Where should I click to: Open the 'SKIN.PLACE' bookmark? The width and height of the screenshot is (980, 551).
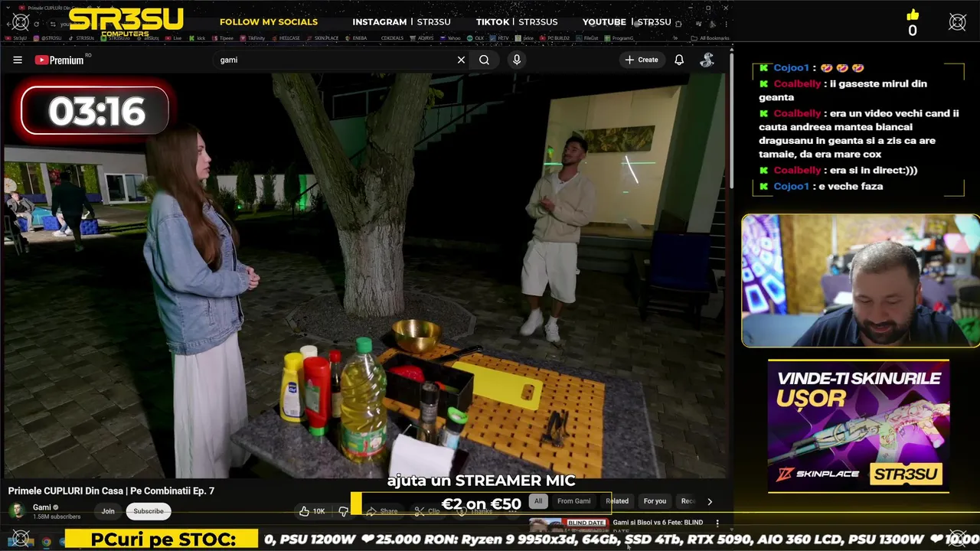tap(322, 37)
